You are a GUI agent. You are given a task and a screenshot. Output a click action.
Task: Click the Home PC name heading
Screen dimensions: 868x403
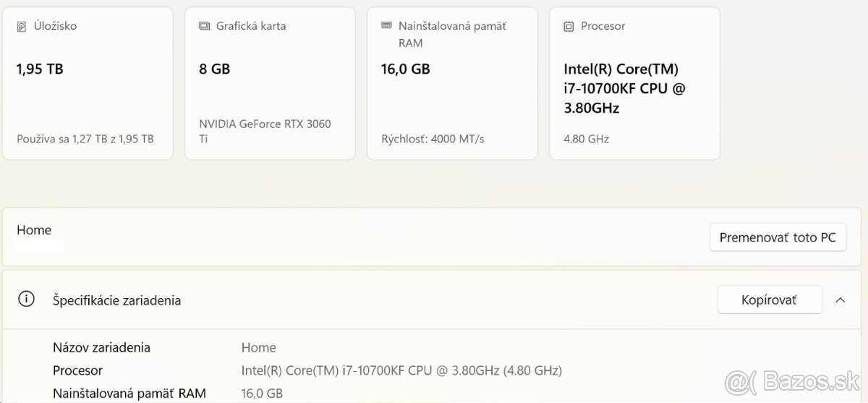tap(34, 230)
